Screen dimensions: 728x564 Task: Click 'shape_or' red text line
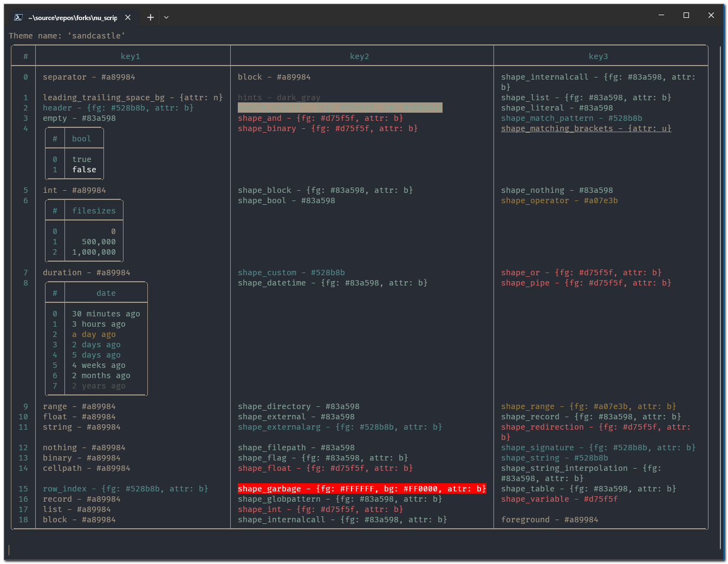[x=582, y=273]
